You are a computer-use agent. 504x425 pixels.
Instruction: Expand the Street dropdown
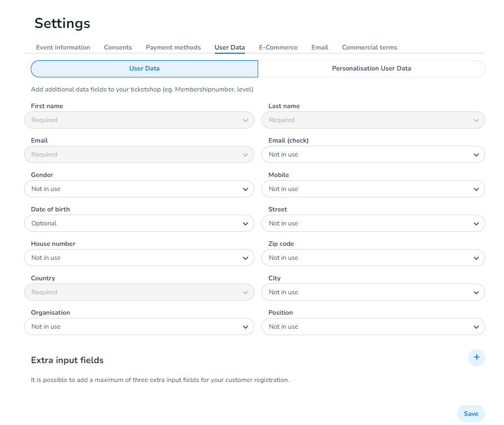click(x=373, y=223)
